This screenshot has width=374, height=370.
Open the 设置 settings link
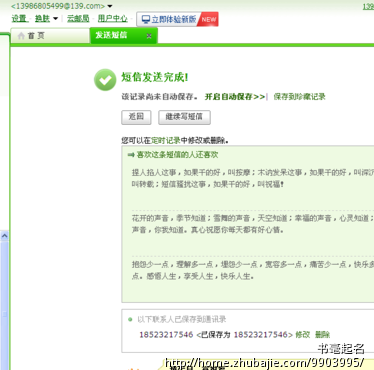pos(19,19)
